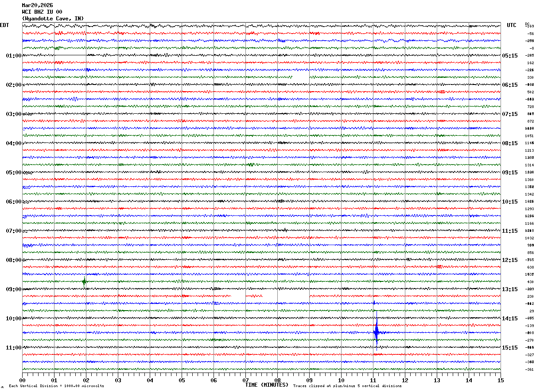
Task: Click the gap in the red 09:15 trace
Action: point(238,296)
